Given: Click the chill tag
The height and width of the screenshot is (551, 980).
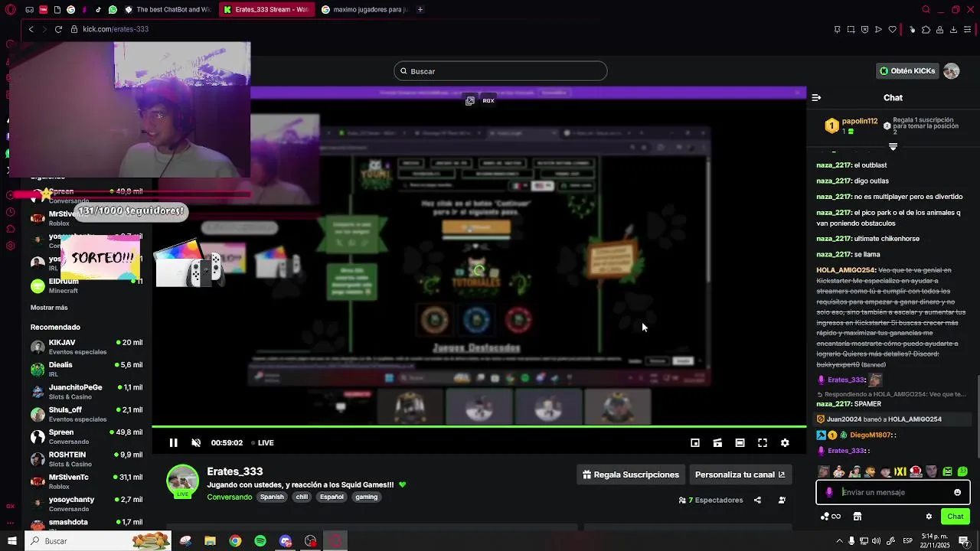Looking at the screenshot, I should (x=302, y=497).
